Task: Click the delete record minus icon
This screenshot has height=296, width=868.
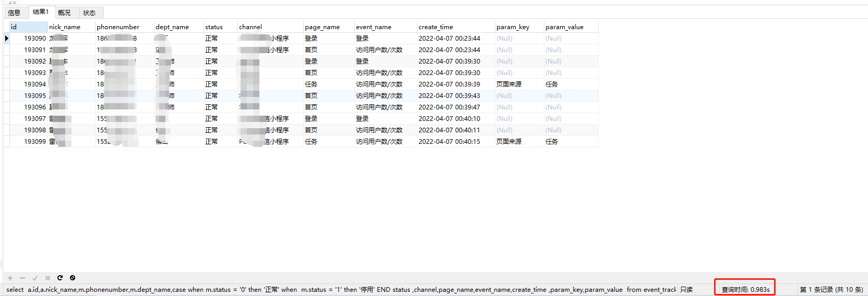Action: tap(22, 278)
